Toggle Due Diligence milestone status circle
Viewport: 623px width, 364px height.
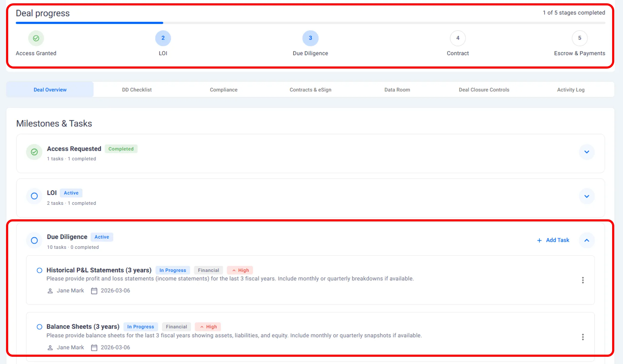[x=34, y=240]
